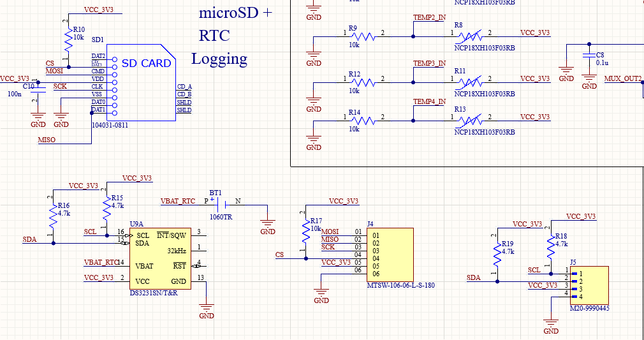Click the SCK net label at SD CLK pin
Screen dimensions: 644x340
[x=60, y=87]
